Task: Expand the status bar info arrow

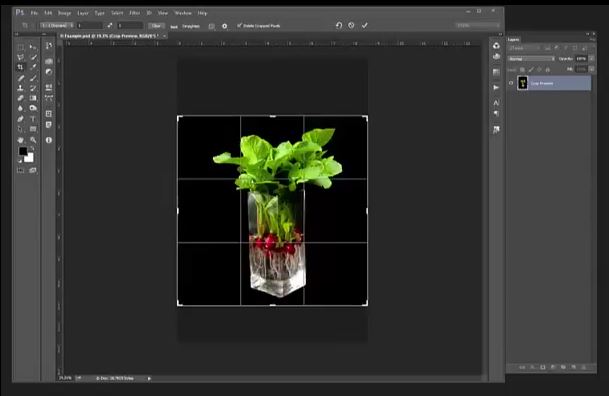Action: [149, 378]
